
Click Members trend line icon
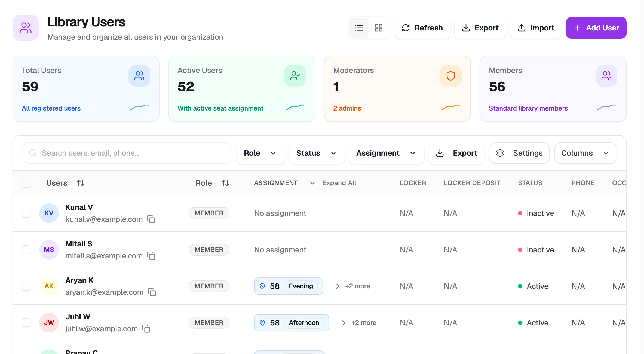click(x=606, y=108)
